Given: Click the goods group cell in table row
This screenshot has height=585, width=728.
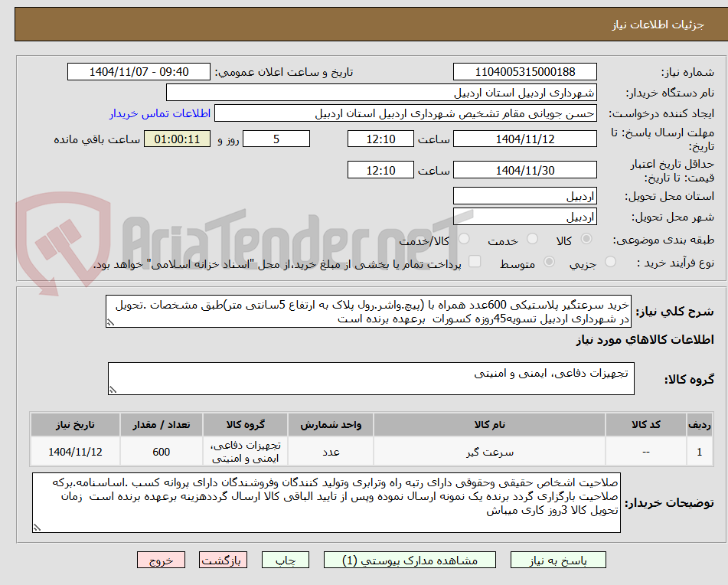Looking at the screenshot, I should point(245,452).
